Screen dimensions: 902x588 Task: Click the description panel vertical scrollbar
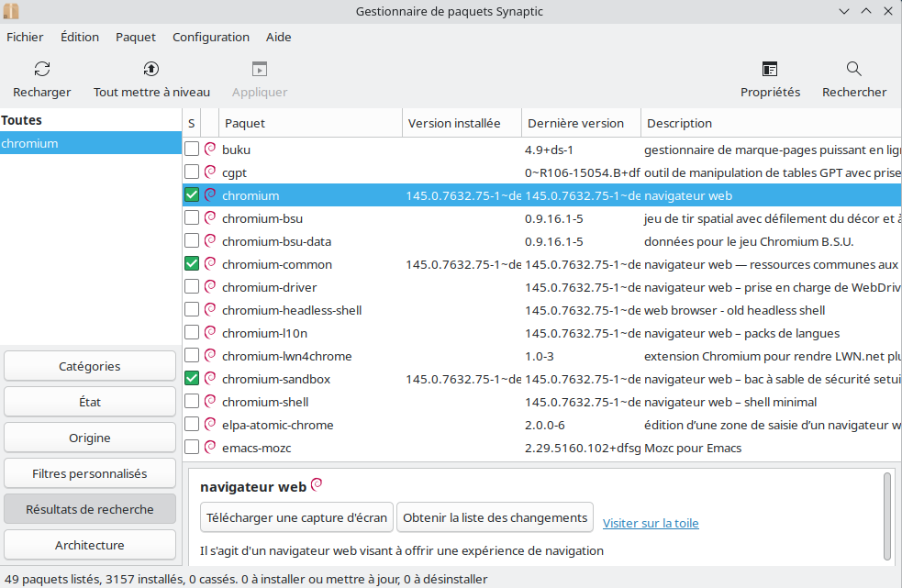coord(887,514)
